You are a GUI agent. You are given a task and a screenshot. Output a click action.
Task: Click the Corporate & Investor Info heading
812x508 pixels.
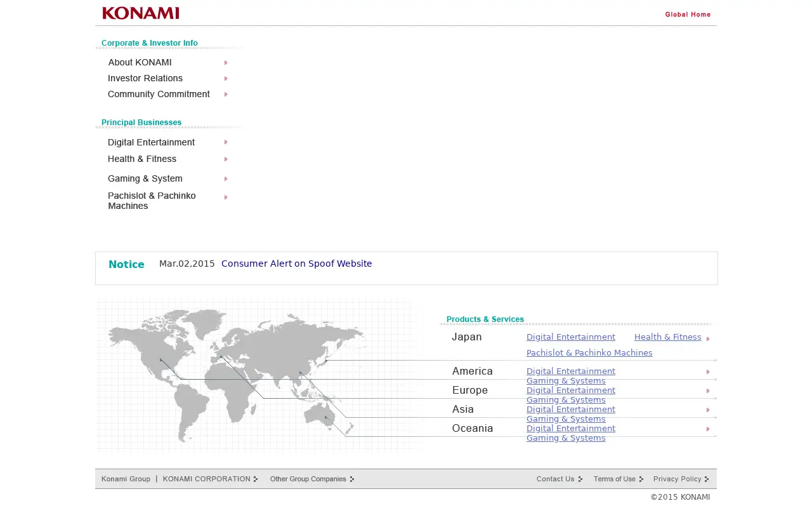pyautogui.click(x=150, y=43)
